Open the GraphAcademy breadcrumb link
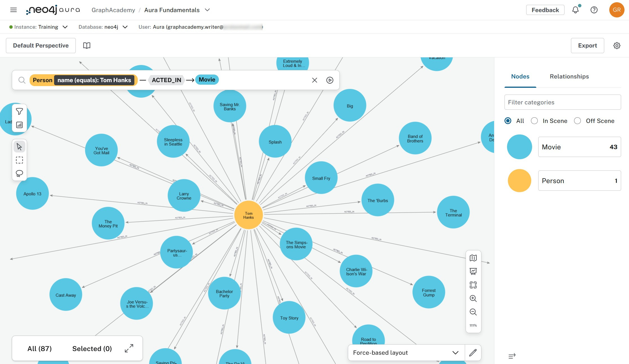The width and height of the screenshot is (629, 364). tap(113, 10)
